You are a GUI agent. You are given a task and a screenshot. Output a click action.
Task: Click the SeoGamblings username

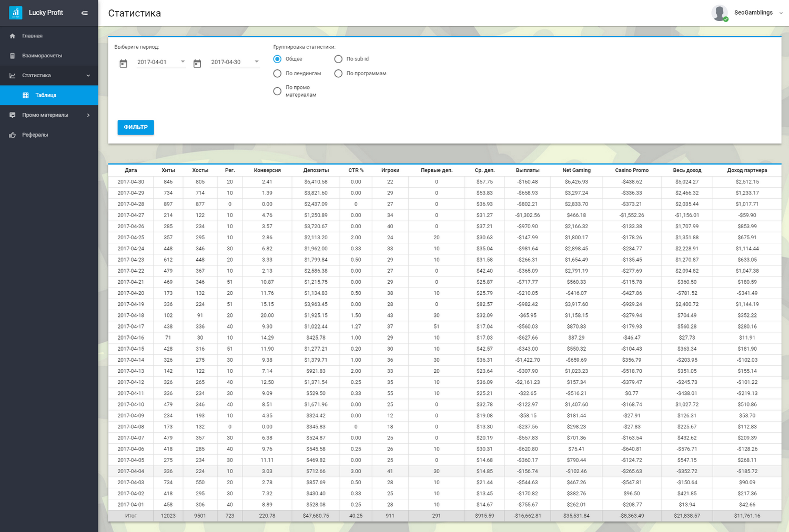click(x=753, y=13)
